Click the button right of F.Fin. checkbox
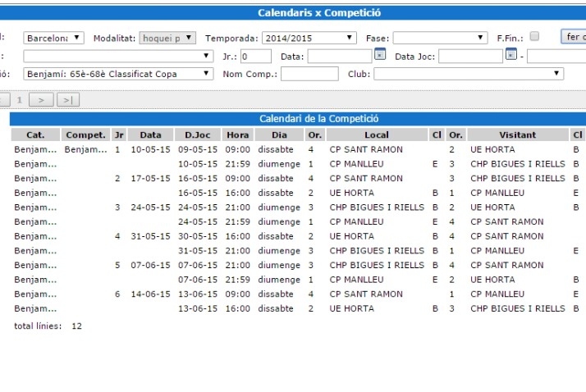The image size is (586, 392). (573, 37)
